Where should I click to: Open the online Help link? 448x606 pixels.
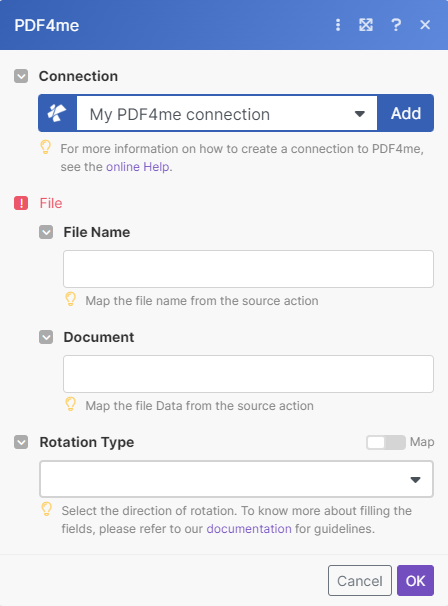click(138, 167)
